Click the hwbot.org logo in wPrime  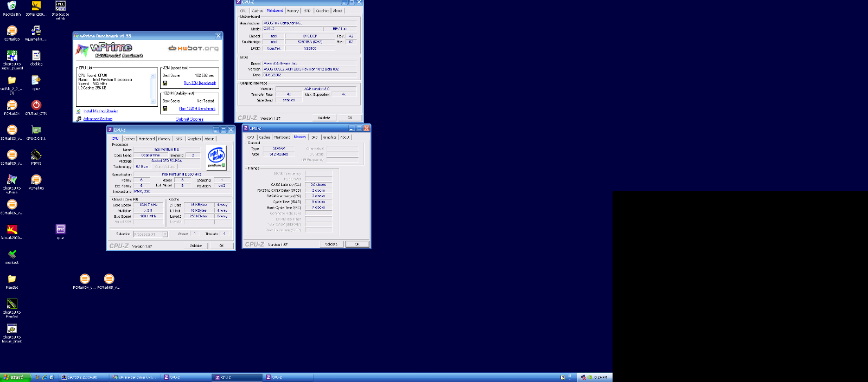coord(194,48)
